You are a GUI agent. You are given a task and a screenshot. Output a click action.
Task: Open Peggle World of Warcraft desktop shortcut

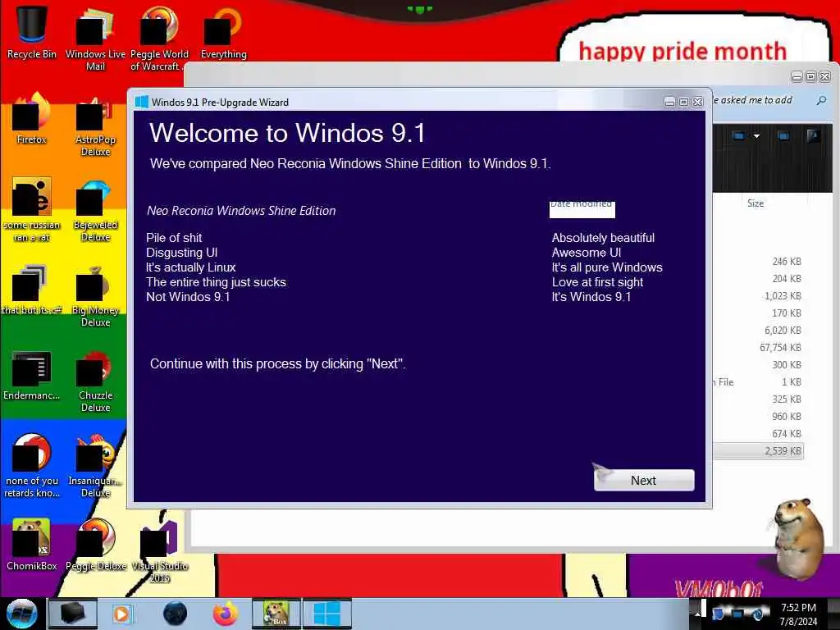[x=159, y=38]
